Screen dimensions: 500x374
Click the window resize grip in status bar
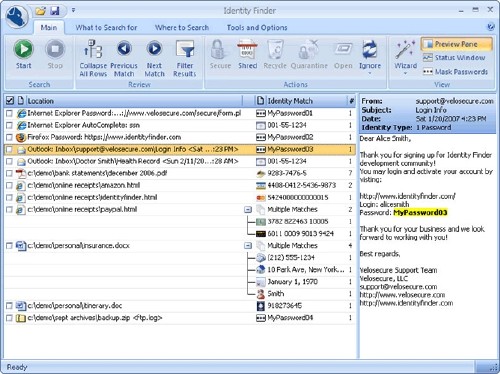[x=494, y=368]
